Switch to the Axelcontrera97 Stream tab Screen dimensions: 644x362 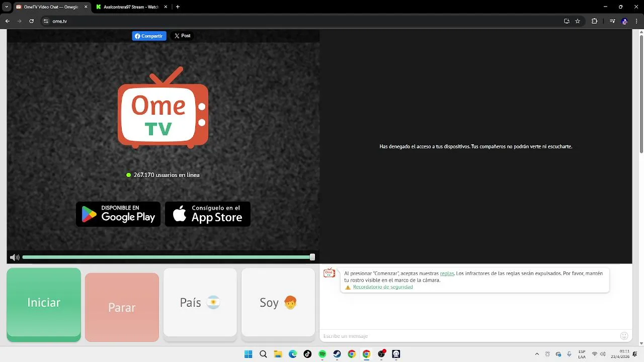pyautogui.click(x=131, y=7)
